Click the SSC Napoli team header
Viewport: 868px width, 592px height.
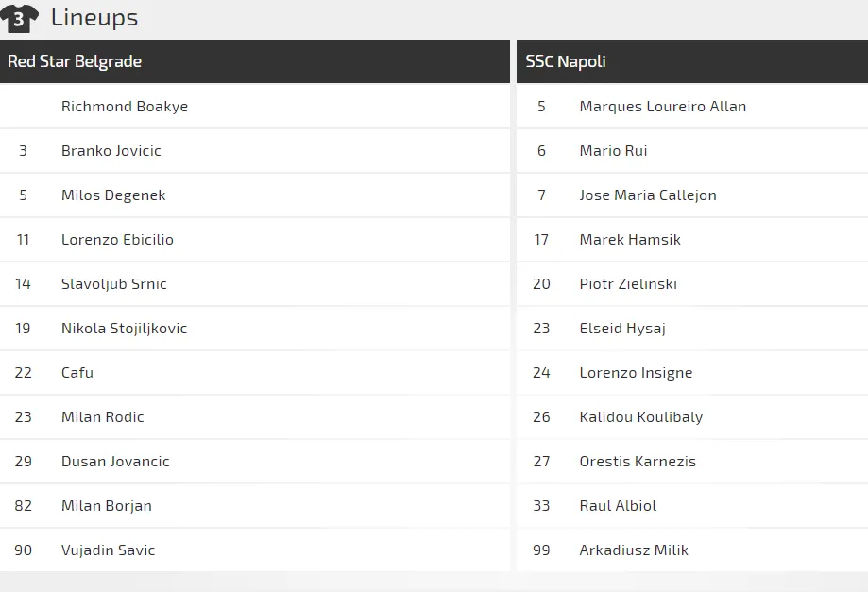tap(566, 61)
